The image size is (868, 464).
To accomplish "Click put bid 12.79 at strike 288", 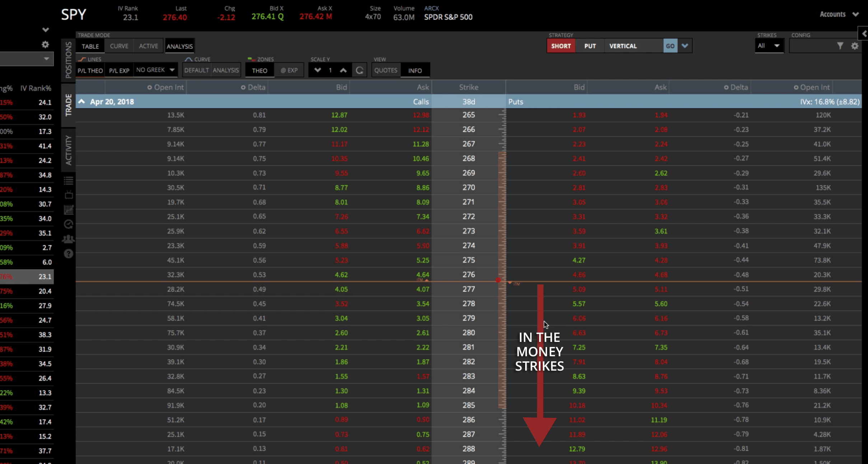I will (577, 449).
